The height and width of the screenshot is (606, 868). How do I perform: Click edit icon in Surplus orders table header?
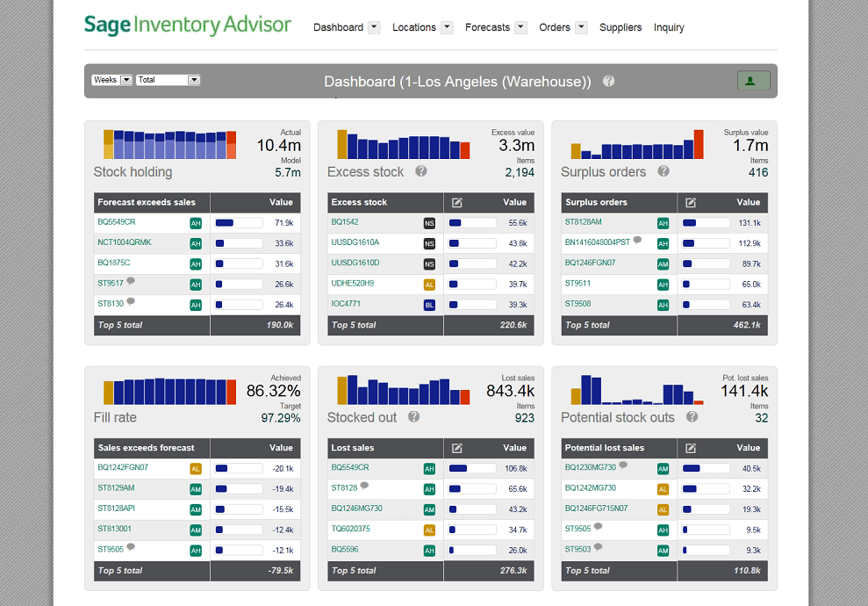(691, 203)
